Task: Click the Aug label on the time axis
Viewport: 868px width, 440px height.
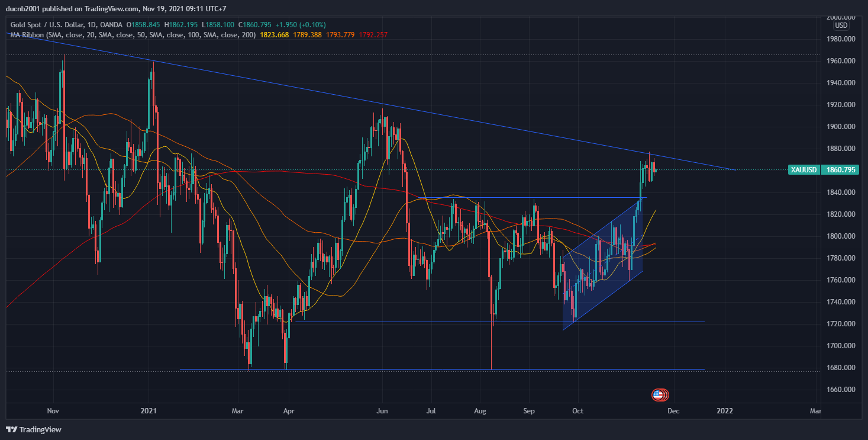Action: [x=480, y=410]
